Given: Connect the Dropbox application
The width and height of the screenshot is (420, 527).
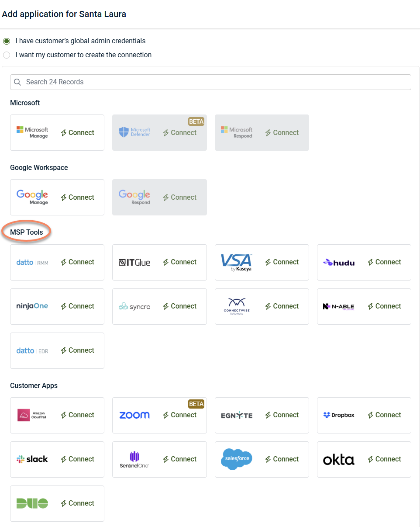Looking at the screenshot, I should (384, 415).
